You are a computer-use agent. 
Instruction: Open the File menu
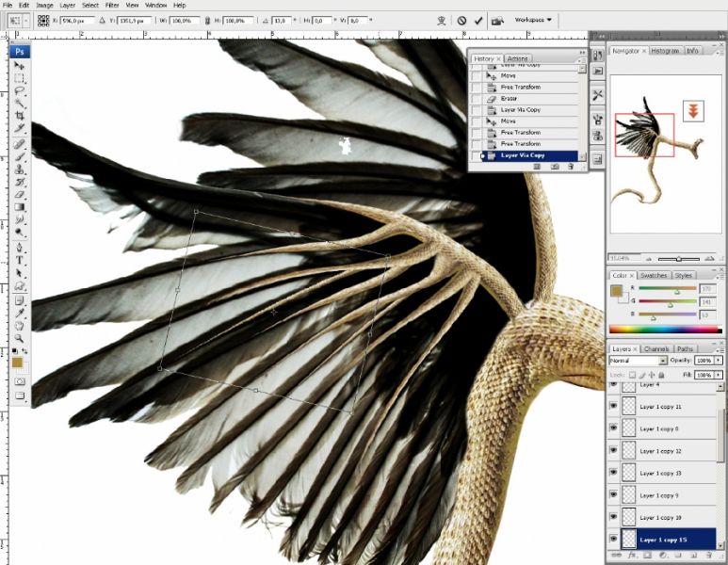8,5
